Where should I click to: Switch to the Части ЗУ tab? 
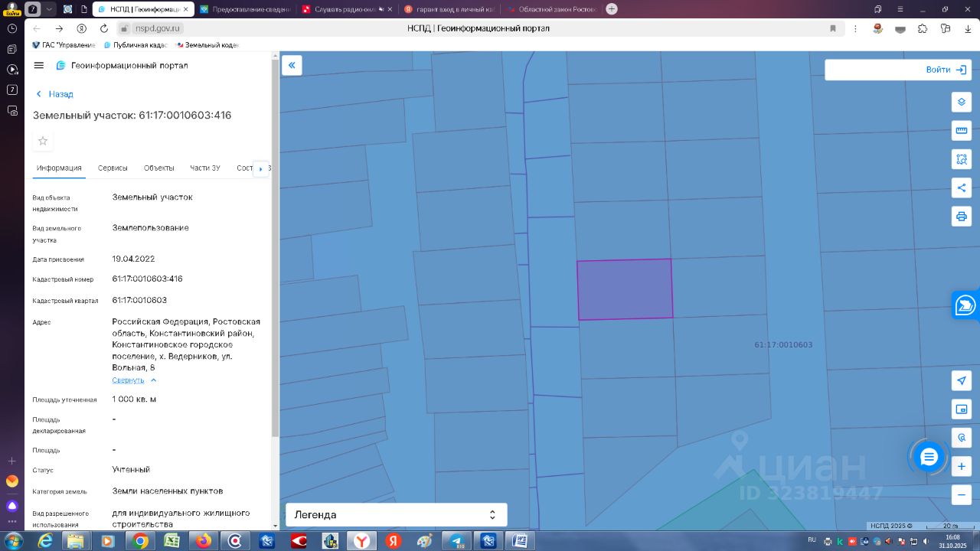(205, 168)
